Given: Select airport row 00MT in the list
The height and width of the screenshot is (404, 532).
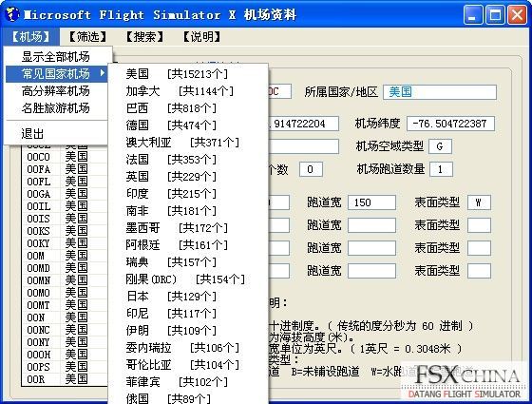Looking at the screenshot, I should pos(65,305).
